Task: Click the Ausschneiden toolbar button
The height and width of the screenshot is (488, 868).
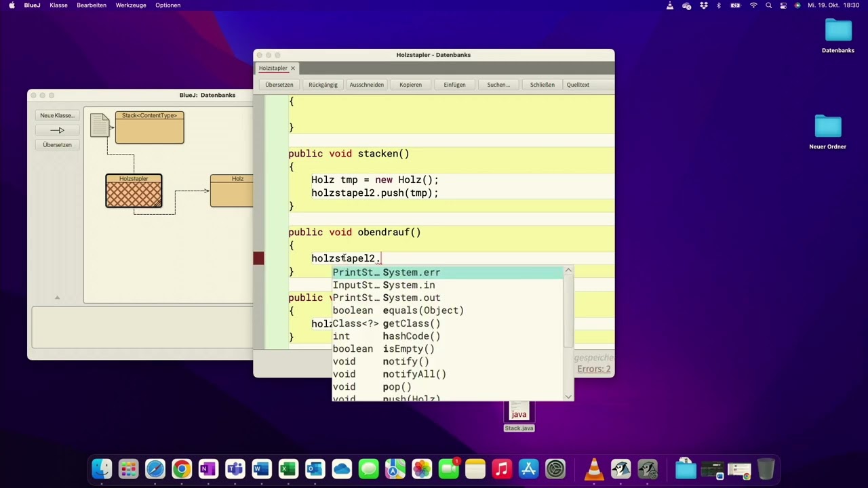Action: point(367,85)
